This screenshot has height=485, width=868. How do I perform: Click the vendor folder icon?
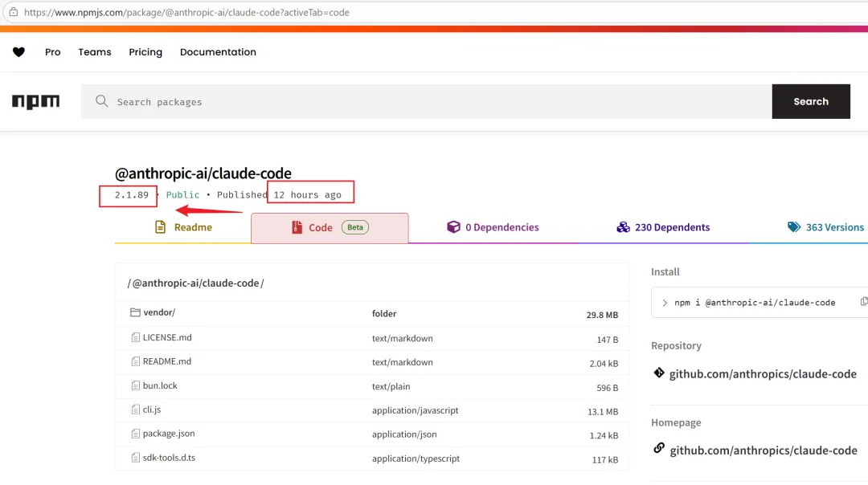(x=135, y=312)
